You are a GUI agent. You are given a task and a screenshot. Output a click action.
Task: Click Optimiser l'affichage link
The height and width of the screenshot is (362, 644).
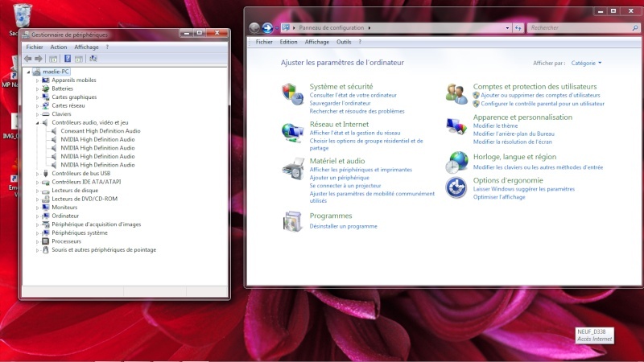pyautogui.click(x=499, y=197)
